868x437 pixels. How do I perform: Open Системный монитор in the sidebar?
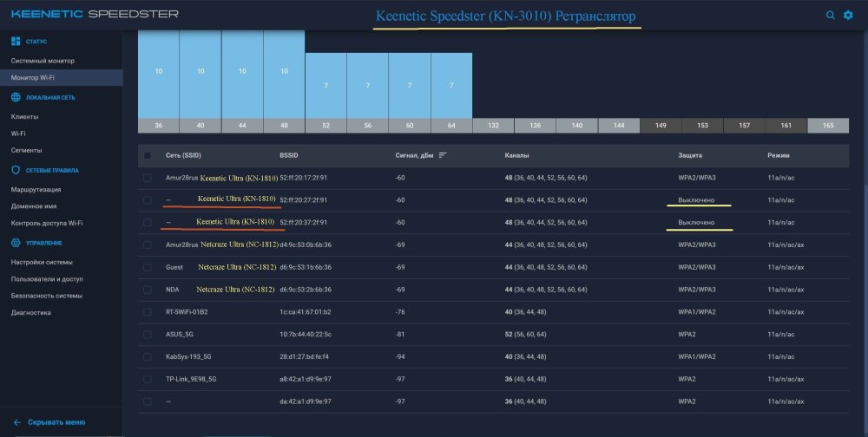tap(43, 61)
